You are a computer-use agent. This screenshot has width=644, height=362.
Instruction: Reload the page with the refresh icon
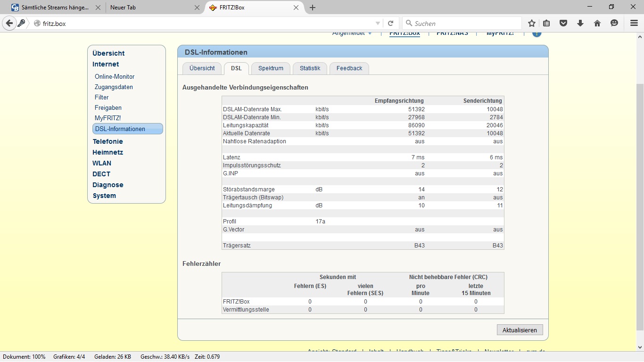point(390,23)
